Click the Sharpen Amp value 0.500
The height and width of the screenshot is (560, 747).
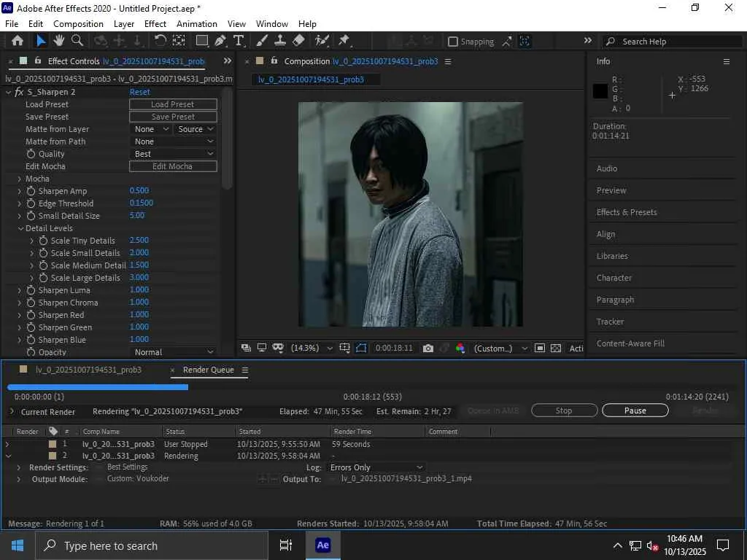pos(139,191)
